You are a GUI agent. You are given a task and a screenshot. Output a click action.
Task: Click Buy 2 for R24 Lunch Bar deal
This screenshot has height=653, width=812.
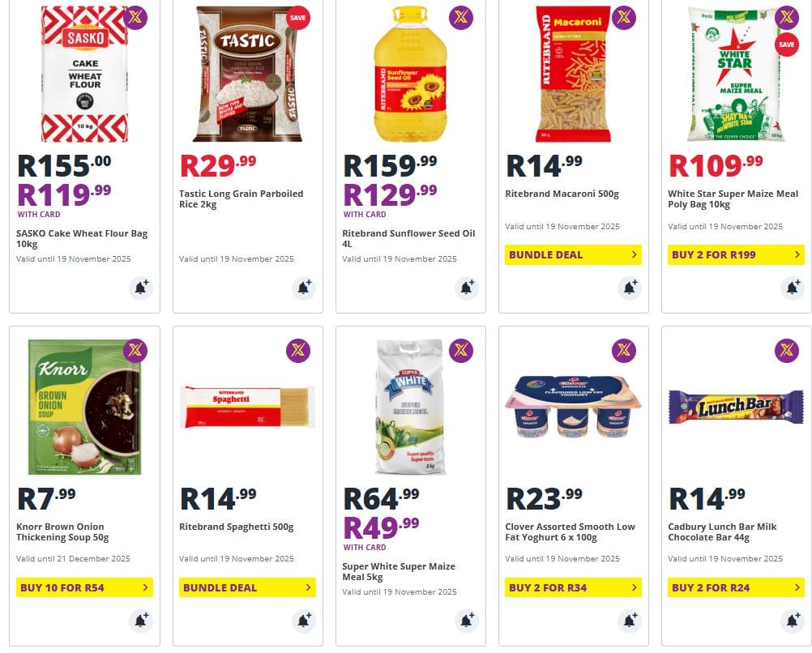point(736,587)
